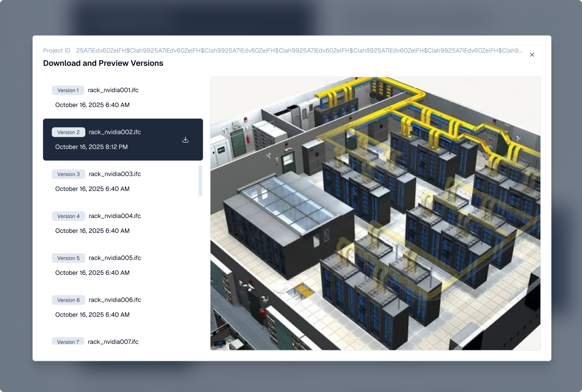Click the Version 3 badge

[x=68, y=174]
